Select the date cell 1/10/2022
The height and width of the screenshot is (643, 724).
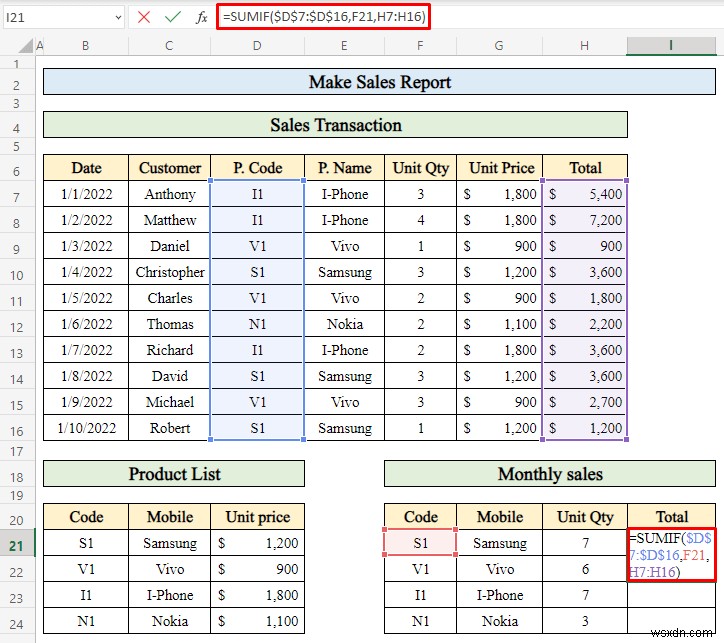[x=86, y=428]
